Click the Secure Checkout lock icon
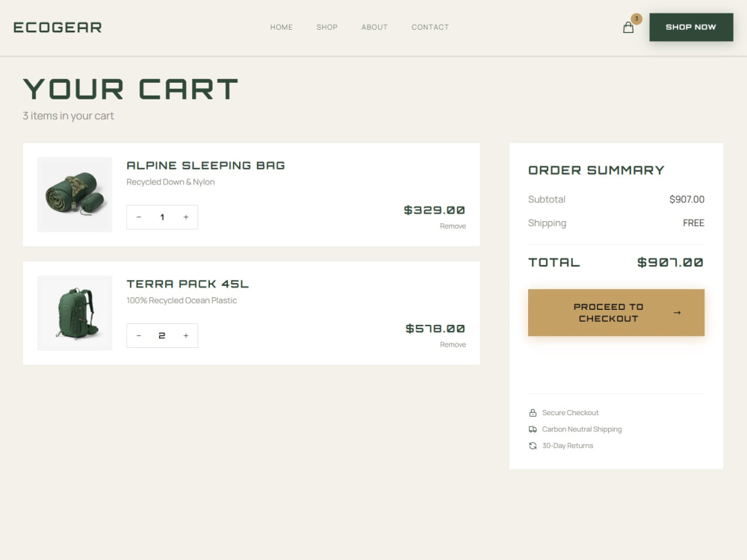The height and width of the screenshot is (560, 747). pos(533,413)
